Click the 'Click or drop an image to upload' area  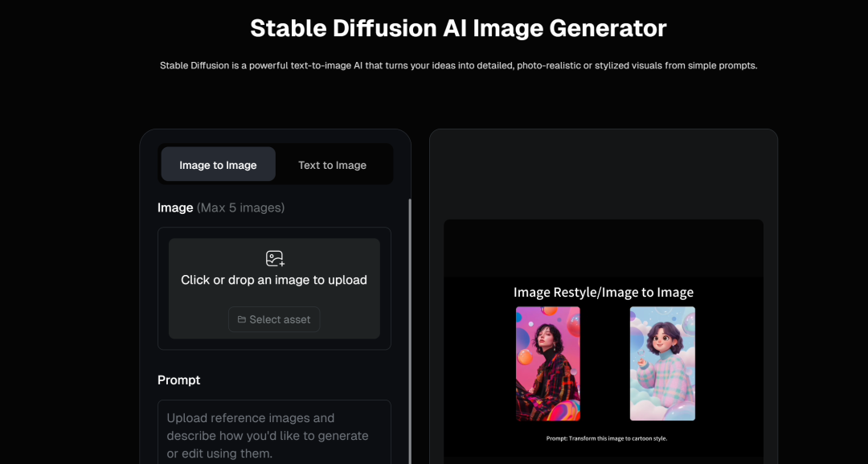click(274, 289)
